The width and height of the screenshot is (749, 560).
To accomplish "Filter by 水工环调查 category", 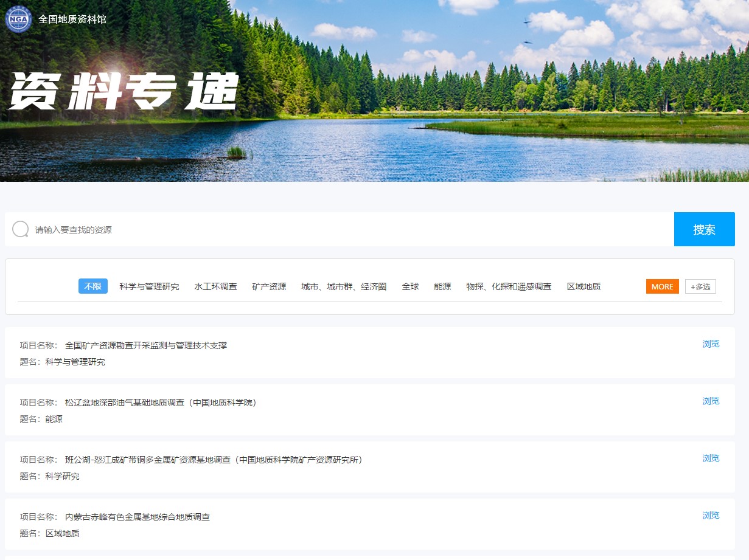I will 215,286.
